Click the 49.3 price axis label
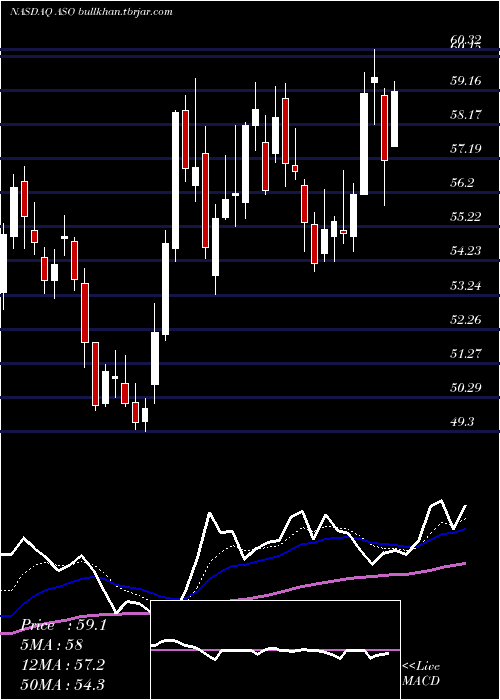Screen dimensions: 500x700 click(x=463, y=421)
